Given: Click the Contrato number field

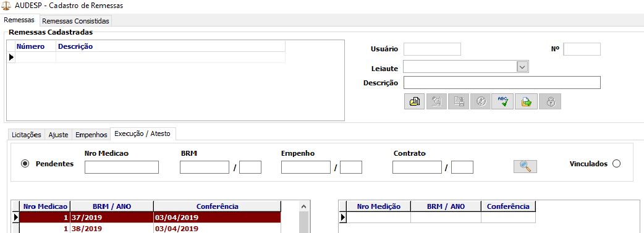Looking at the screenshot, I should (x=417, y=167).
